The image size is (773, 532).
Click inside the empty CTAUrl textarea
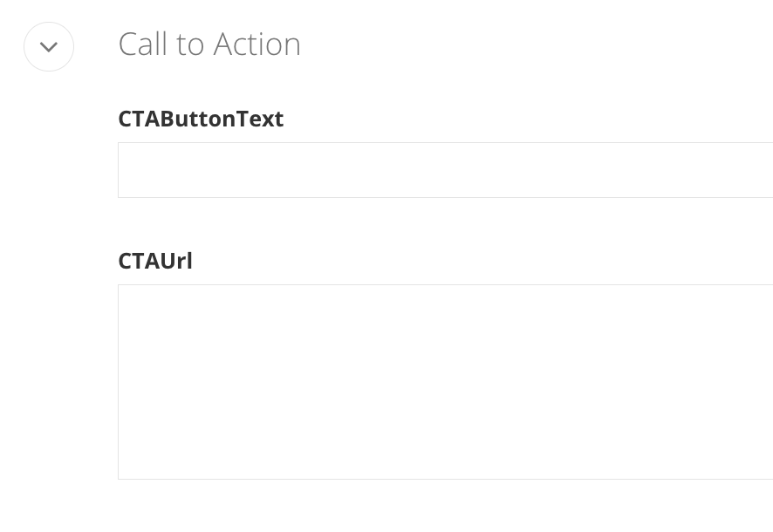(x=445, y=382)
